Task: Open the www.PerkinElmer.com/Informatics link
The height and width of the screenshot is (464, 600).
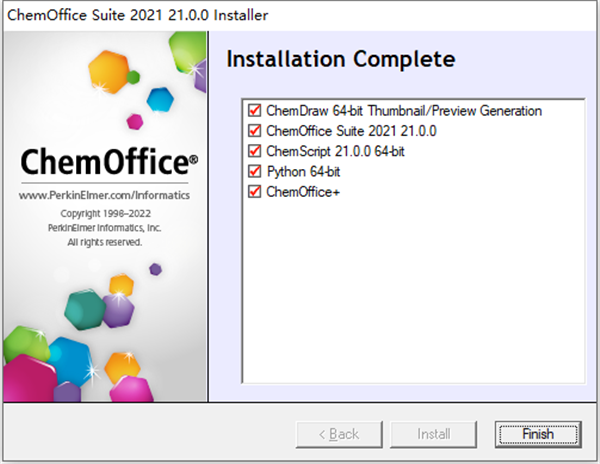Action: tap(104, 195)
